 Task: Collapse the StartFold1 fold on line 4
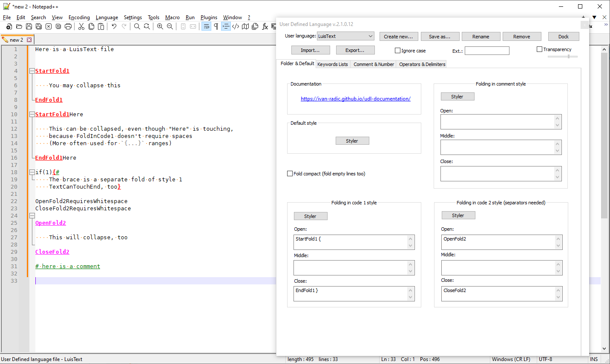(32, 71)
